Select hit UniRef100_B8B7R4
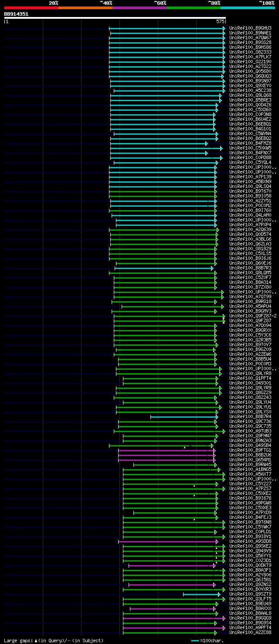 pyautogui.click(x=250, y=416)
